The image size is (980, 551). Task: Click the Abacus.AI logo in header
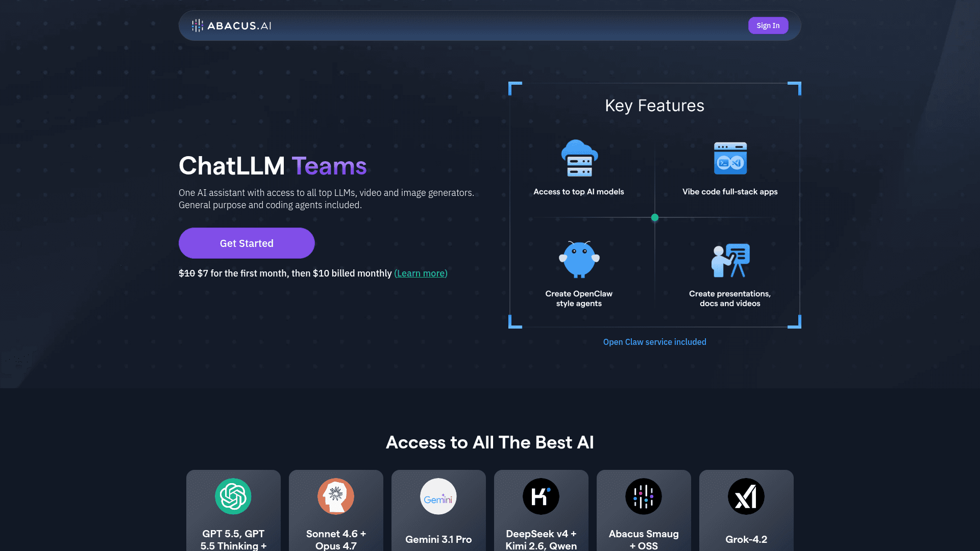coord(231,26)
